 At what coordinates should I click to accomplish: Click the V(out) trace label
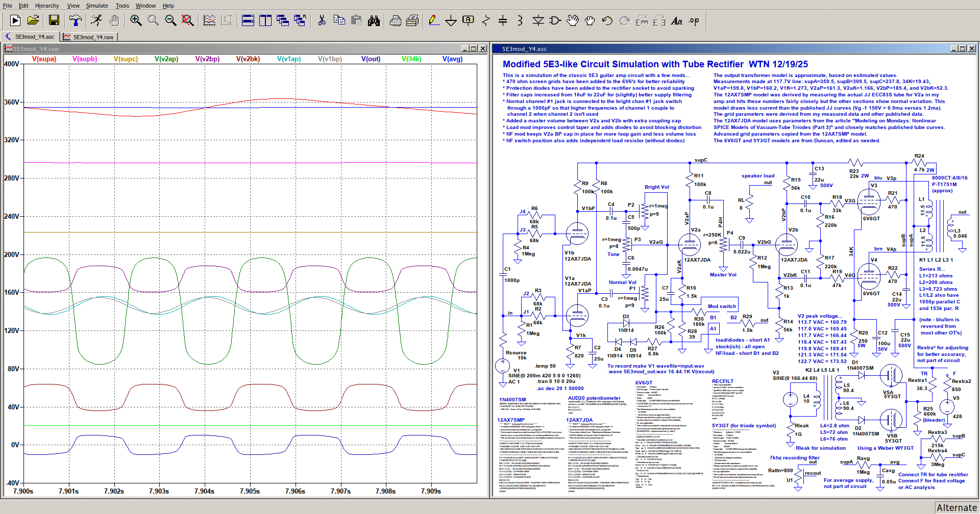371,59
